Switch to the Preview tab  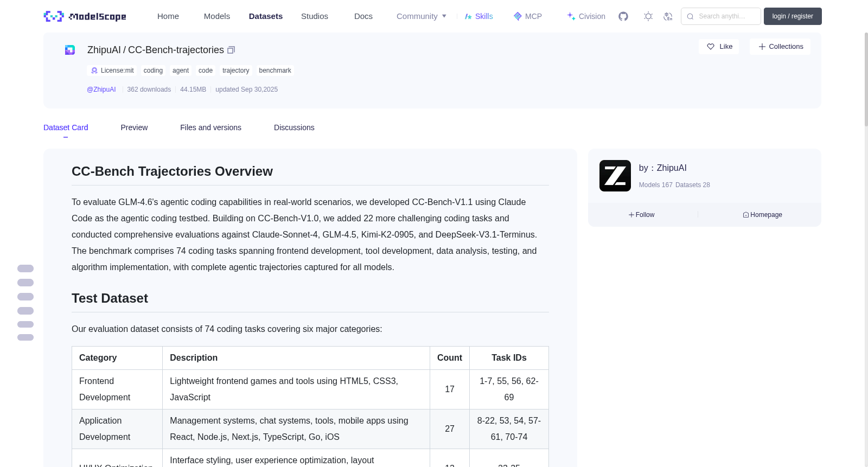(134, 127)
